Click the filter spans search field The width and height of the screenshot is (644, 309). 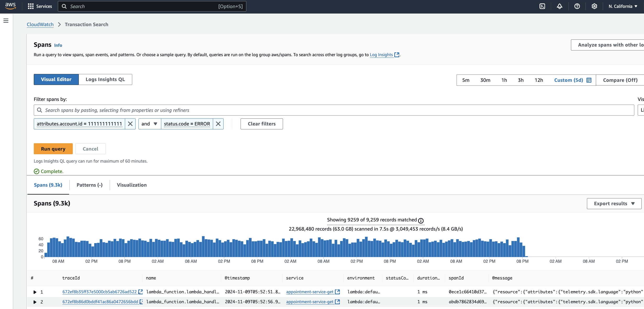click(x=334, y=110)
